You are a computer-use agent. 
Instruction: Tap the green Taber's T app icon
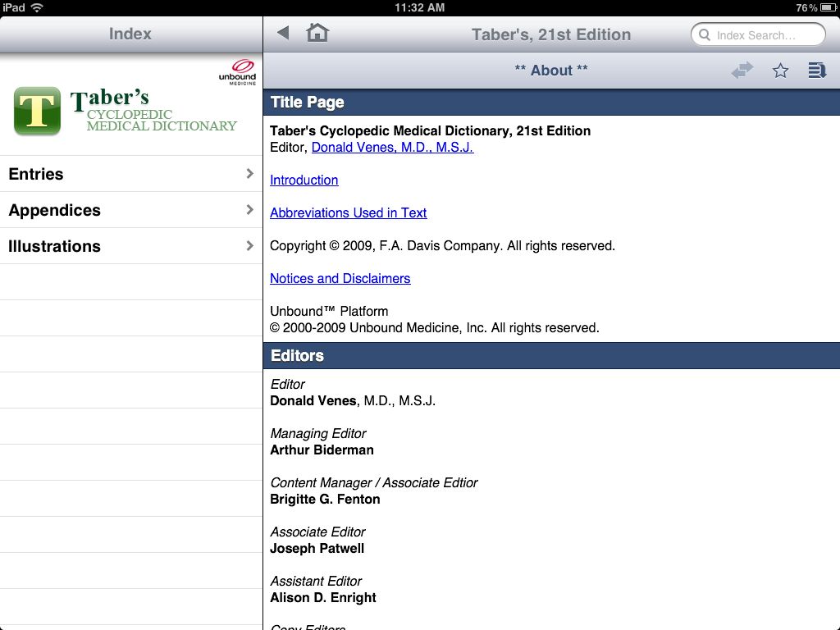37,111
